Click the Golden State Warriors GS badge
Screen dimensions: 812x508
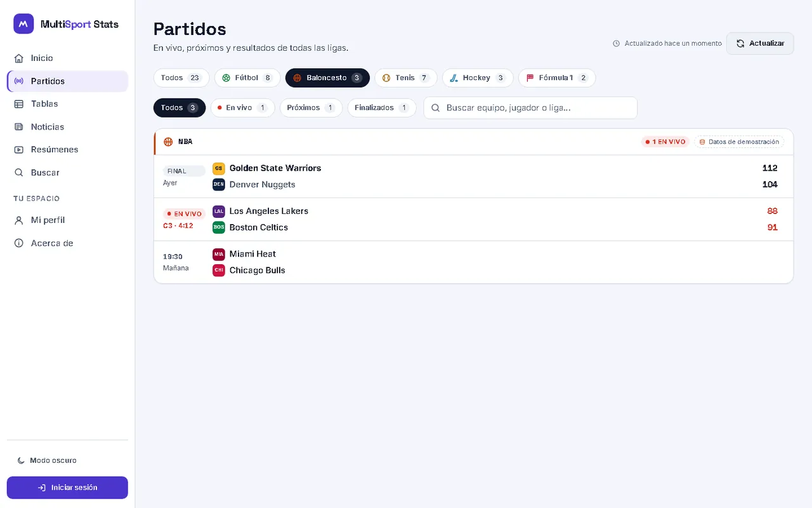(x=219, y=168)
